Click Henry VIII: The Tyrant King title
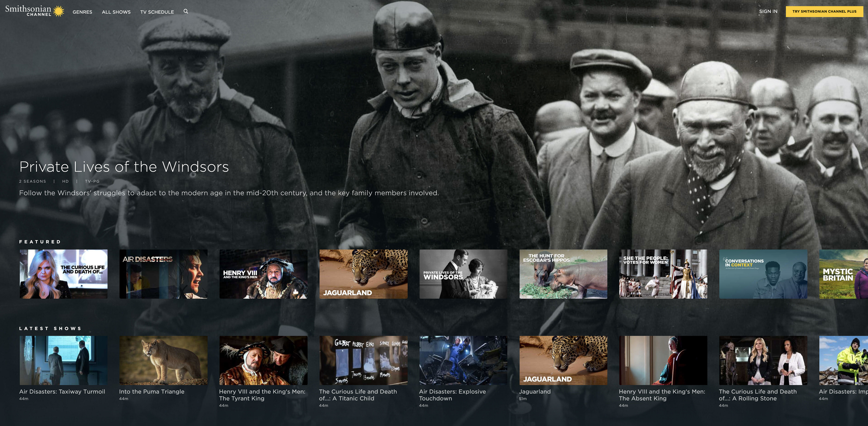 262,395
